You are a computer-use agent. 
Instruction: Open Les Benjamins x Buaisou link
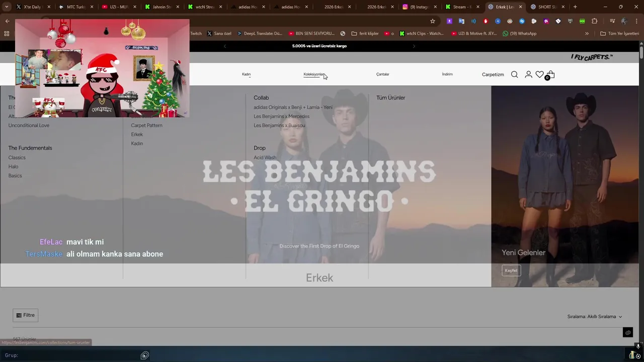click(x=279, y=125)
